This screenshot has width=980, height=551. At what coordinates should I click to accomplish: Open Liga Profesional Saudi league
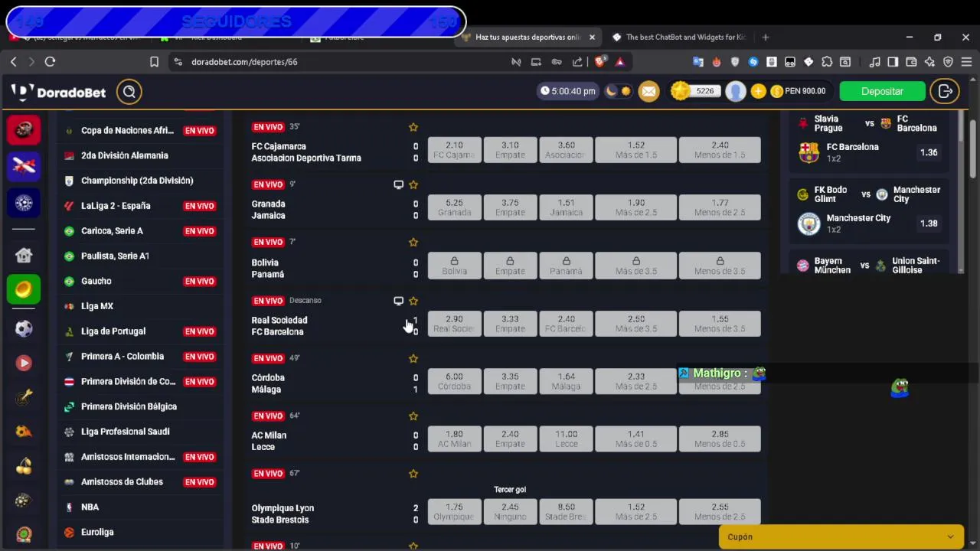[x=139, y=432]
